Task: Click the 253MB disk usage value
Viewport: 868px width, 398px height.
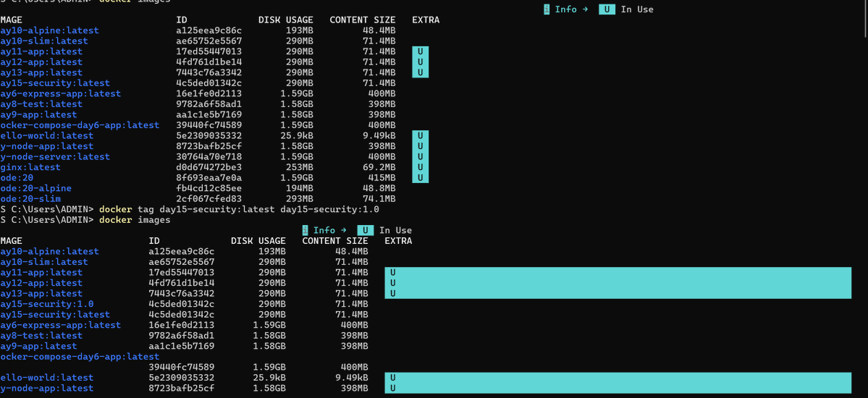Action: [x=300, y=167]
